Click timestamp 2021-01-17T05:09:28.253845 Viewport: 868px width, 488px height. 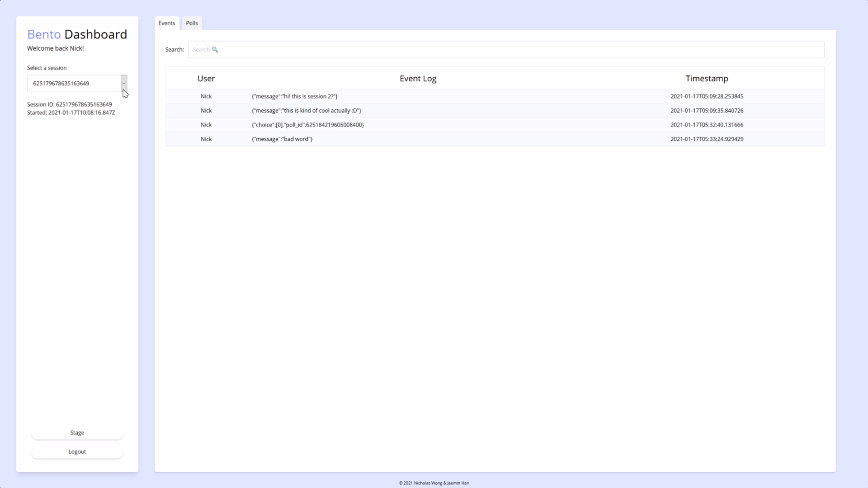707,96
